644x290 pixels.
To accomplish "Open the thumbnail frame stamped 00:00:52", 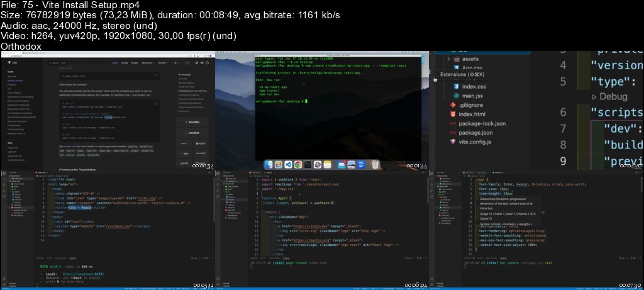I will pos(108,111).
